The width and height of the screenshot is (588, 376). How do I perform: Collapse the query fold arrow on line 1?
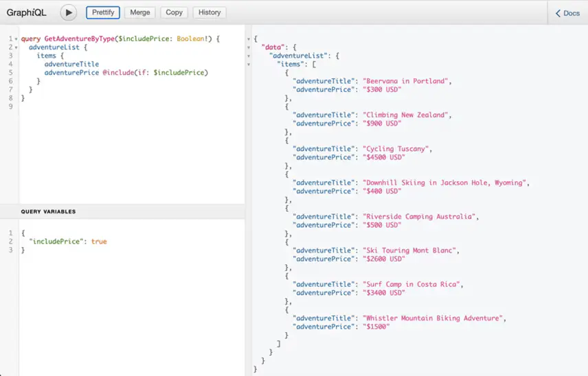[16, 39]
